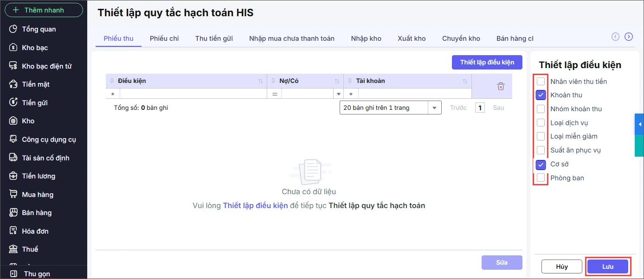Click the Tài khoản filter input field
This screenshot has height=279, width=644.
coord(414,94)
